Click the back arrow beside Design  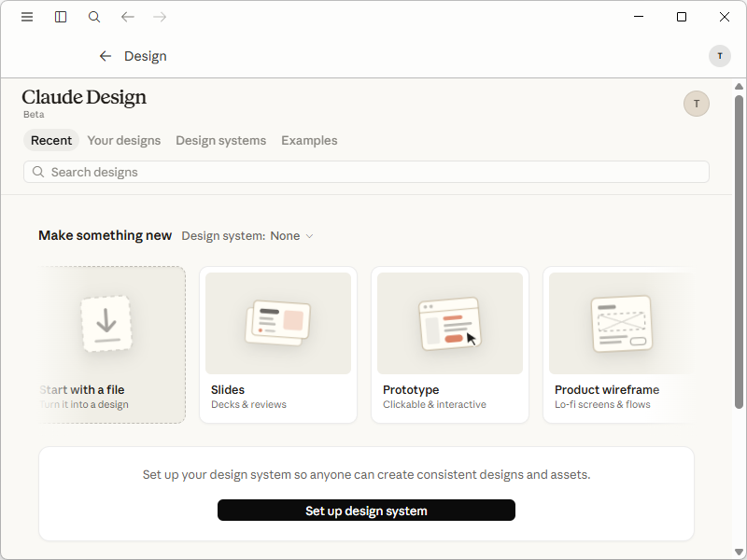click(106, 56)
